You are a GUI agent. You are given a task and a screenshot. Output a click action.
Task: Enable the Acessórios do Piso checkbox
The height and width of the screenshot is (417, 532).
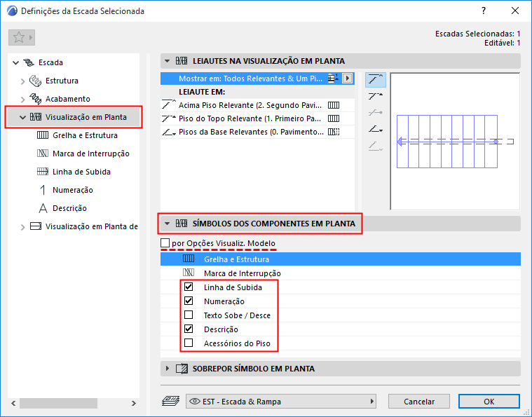point(189,343)
